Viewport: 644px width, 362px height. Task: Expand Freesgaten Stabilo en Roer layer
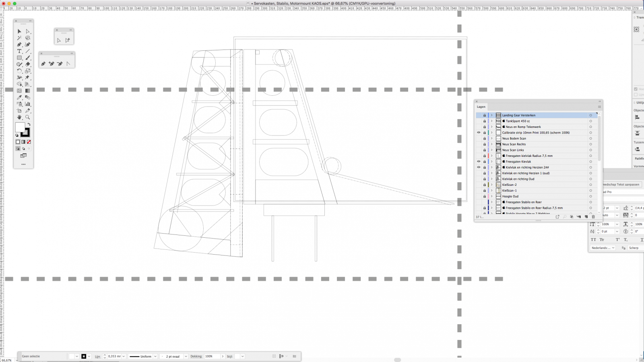tap(491, 202)
